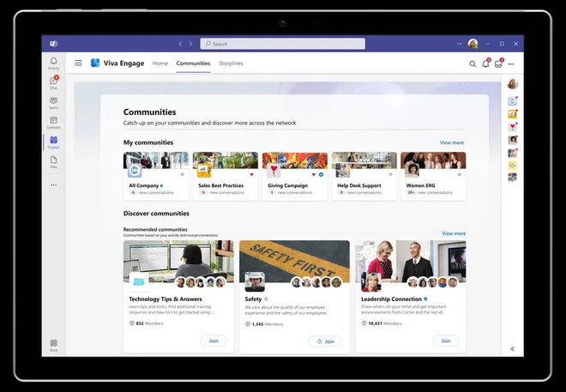The width and height of the screenshot is (566, 392).
Task: Click Safety community helmet avatar
Action: (x=255, y=281)
